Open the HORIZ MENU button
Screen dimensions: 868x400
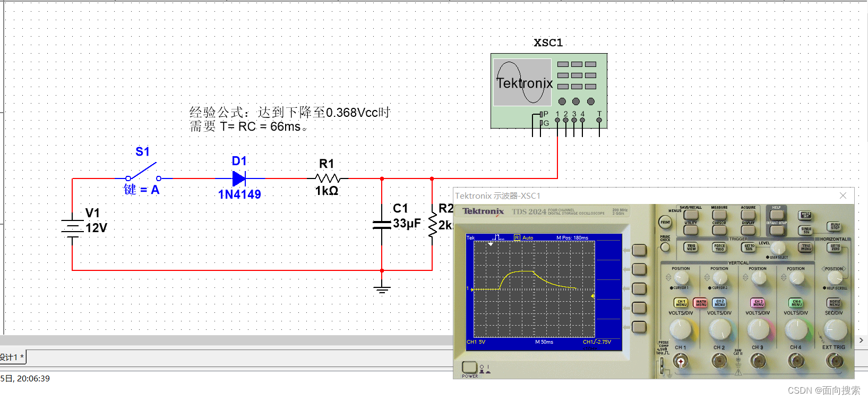coord(835,303)
